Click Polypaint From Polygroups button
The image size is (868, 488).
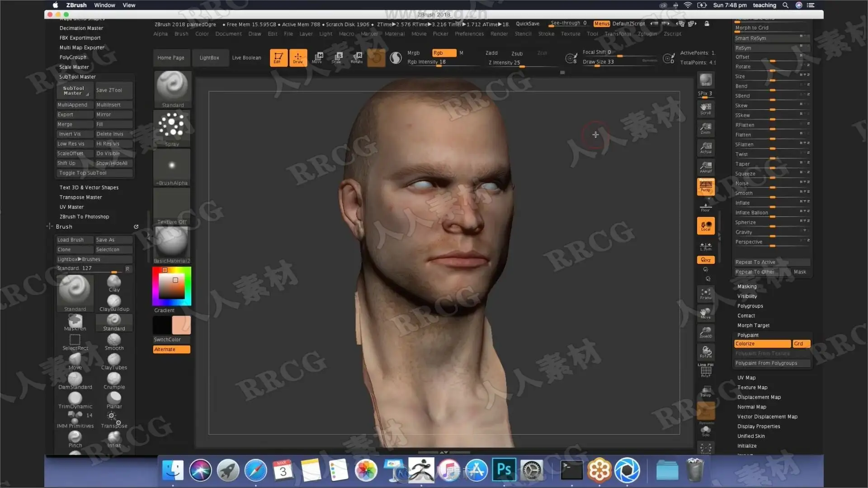point(766,363)
